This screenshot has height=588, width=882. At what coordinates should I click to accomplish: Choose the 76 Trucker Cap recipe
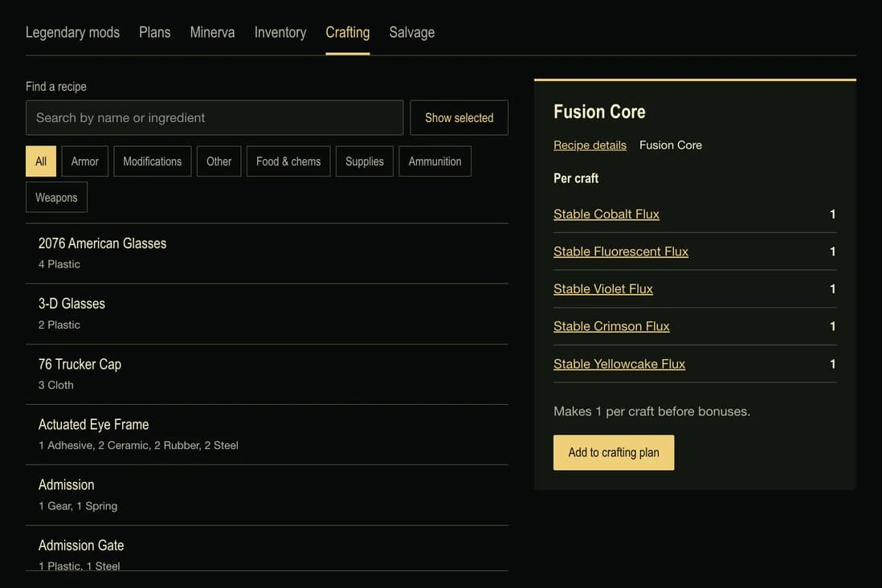click(267, 374)
